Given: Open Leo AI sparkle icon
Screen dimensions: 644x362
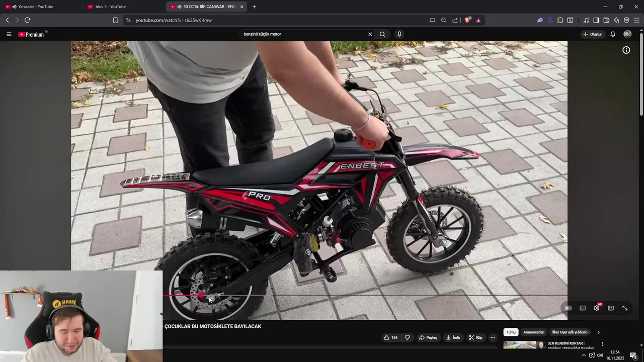Looking at the screenshot, I should (x=616, y=20).
